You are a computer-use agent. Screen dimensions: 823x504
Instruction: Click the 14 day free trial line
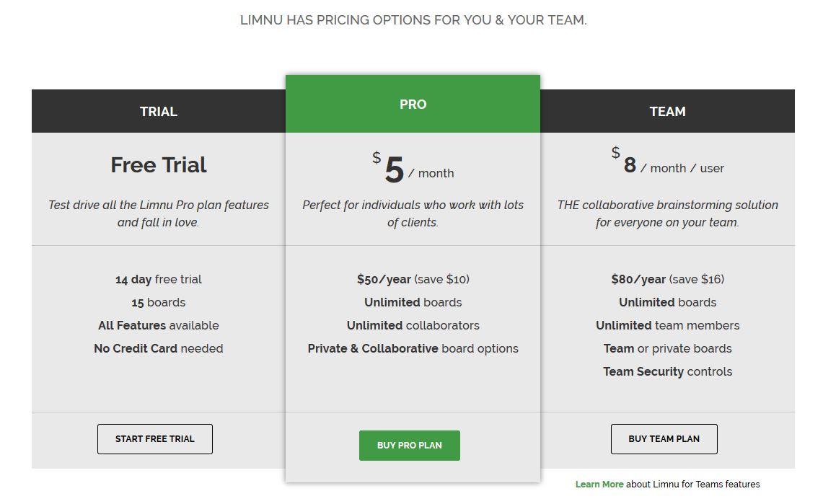(159, 279)
